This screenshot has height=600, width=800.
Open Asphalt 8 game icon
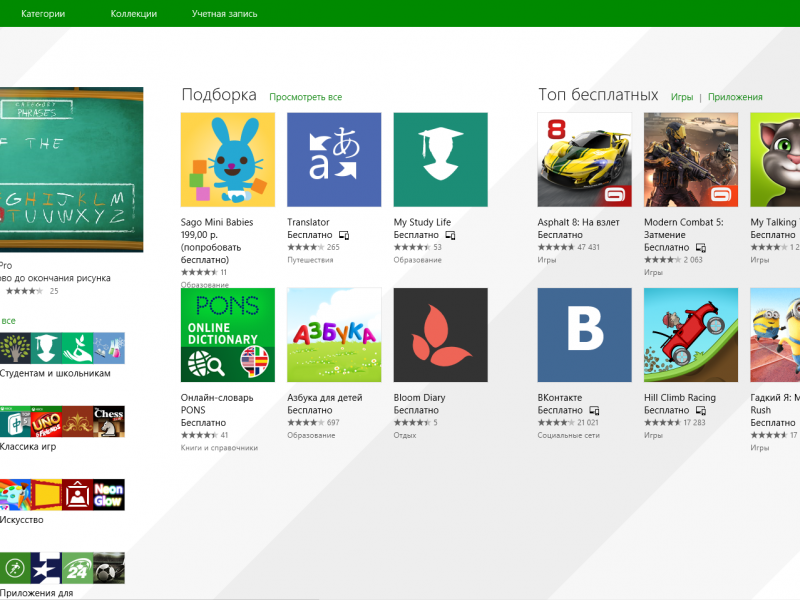(x=585, y=160)
